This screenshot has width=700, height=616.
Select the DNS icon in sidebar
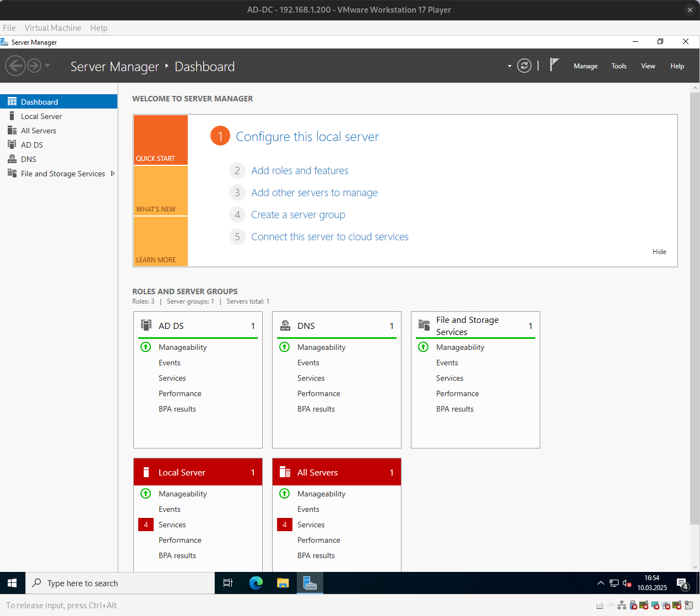tap(12, 159)
